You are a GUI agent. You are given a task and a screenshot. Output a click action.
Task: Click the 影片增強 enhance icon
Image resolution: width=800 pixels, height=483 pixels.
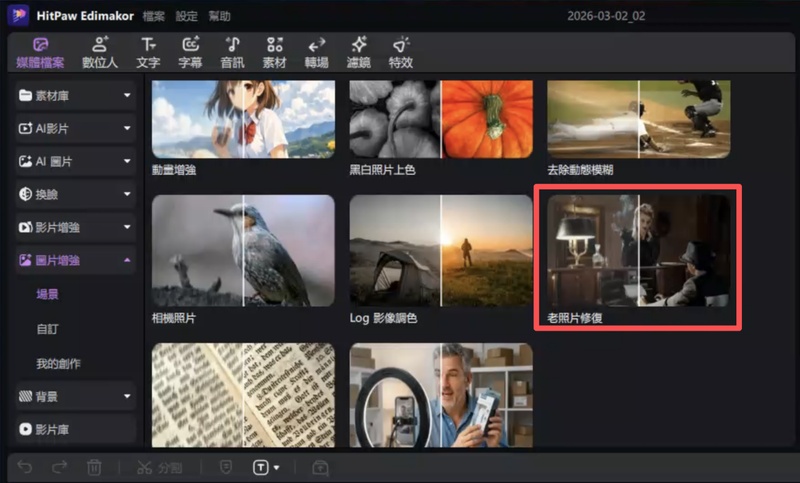pyautogui.click(x=26, y=227)
